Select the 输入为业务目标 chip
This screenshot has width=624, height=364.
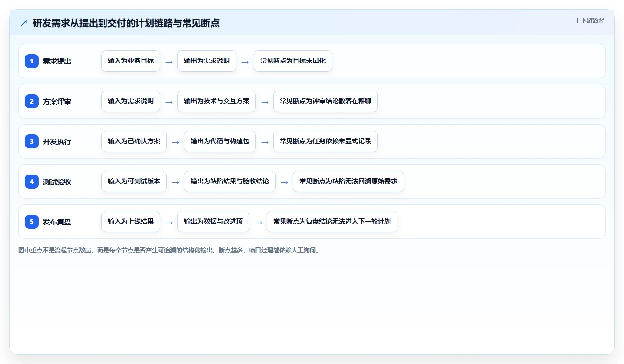(131, 61)
